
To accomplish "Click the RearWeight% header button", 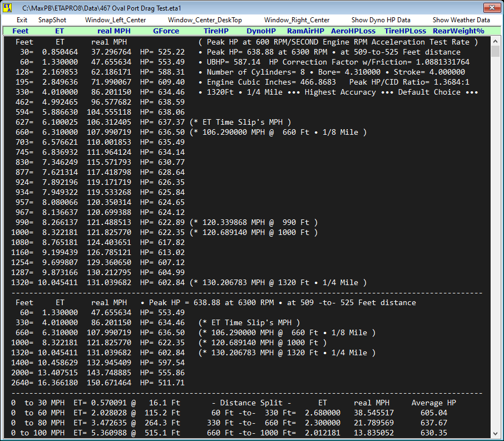I will click(x=458, y=31).
